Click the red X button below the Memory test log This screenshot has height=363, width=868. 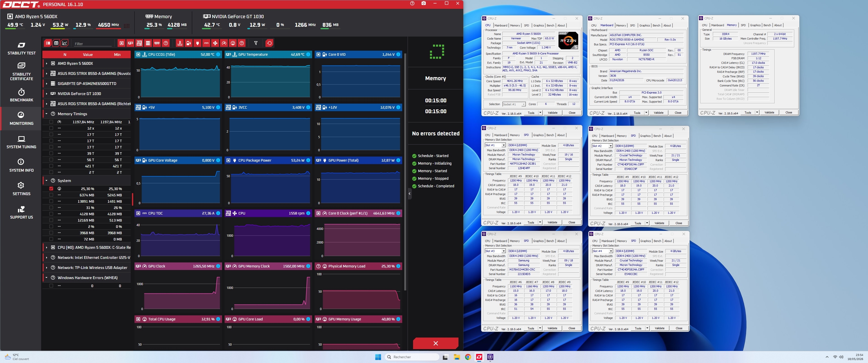(436, 343)
